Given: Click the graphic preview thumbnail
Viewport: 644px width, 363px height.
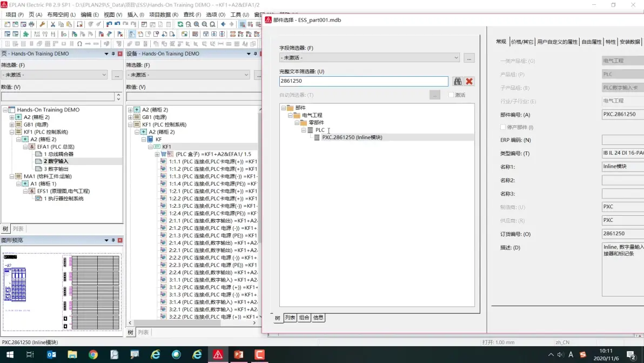Looking at the screenshot, I should [62, 291].
